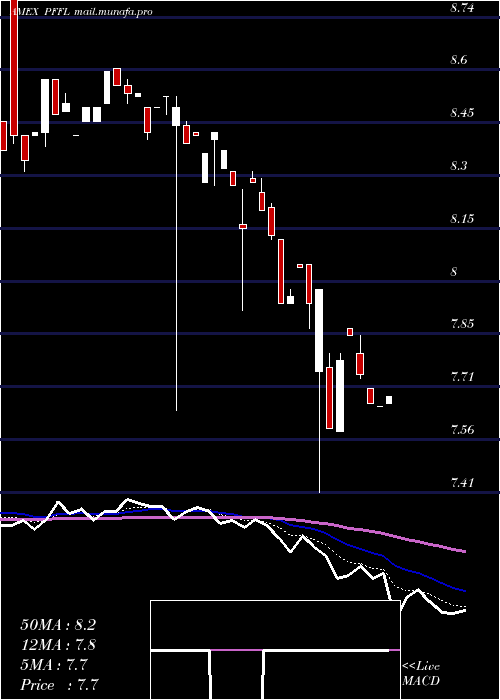Click the 7.41 price axis label
Screen dimensions: 500x700
(461, 483)
